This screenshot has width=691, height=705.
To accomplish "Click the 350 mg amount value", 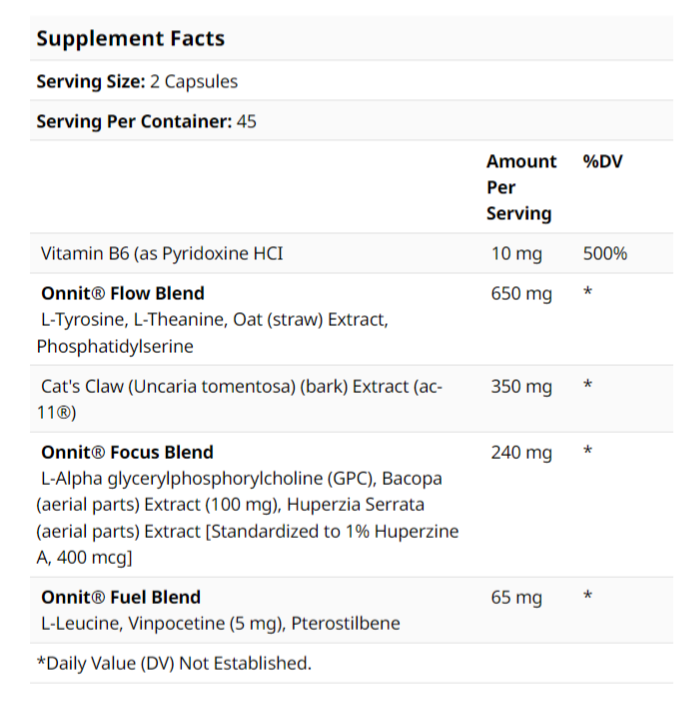I will [521, 387].
